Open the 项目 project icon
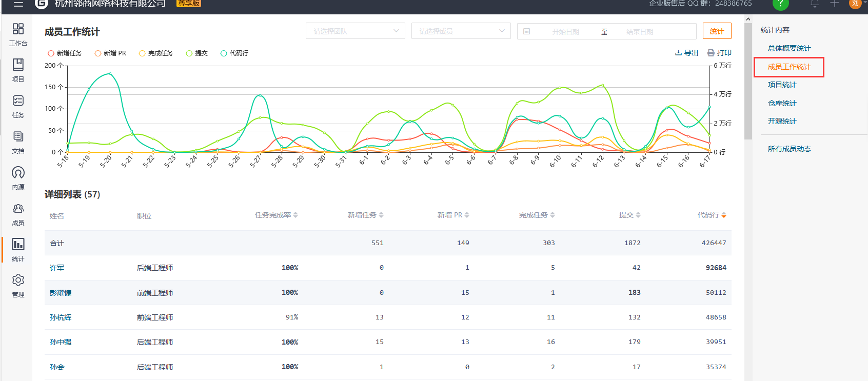This screenshot has width=868, height=381. [x=18, y=65]
